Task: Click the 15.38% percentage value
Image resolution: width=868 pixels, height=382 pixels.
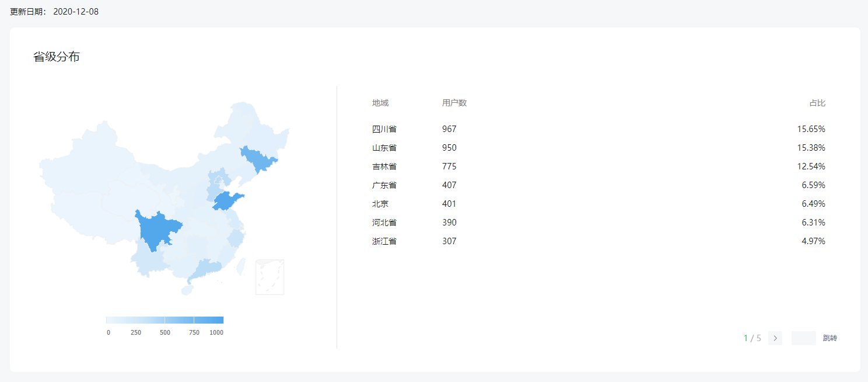Action: coord(811,148)
